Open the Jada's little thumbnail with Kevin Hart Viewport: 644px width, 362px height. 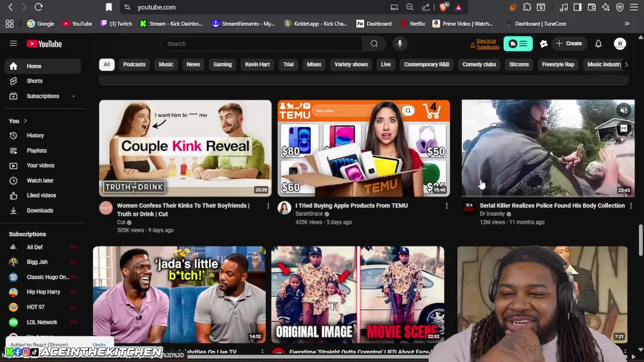pos(179,294)
